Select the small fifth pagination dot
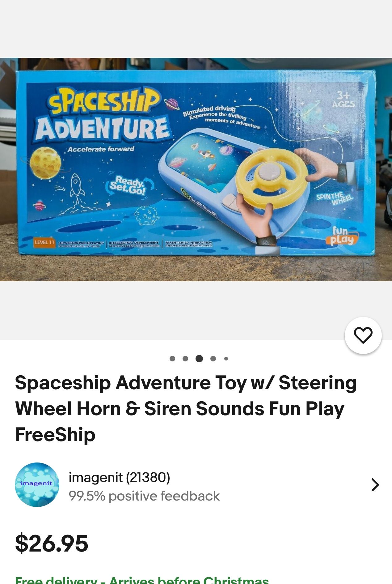Viewport: 392px width, 584px height. [x=226, y=359]
